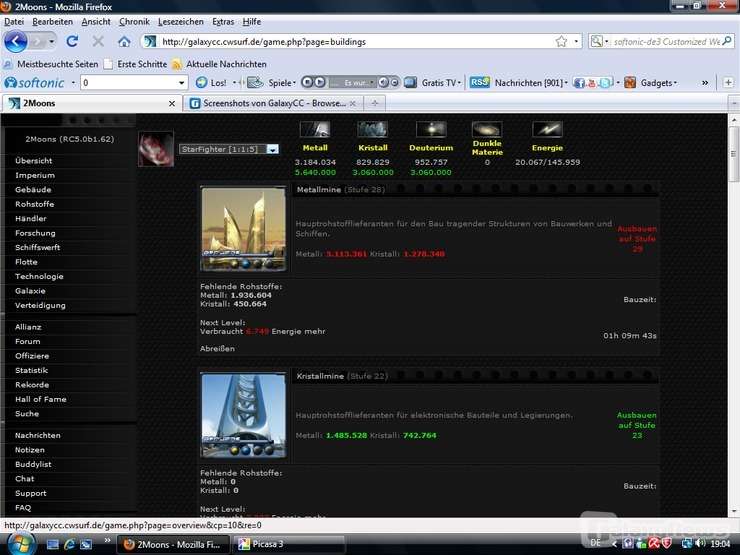Click the Gadgets toolbar icon
Viewport: 740px width, 555px height.
(630, 83)
